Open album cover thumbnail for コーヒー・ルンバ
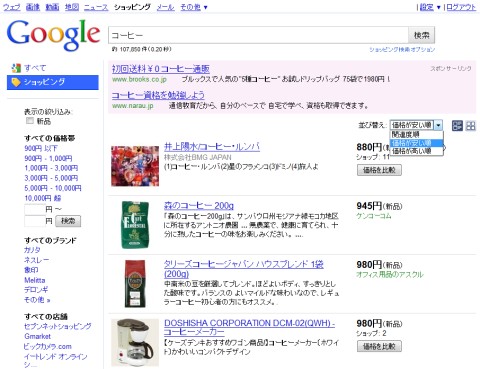This screenshot has height=369, width=480. click(x=135, y=166)
